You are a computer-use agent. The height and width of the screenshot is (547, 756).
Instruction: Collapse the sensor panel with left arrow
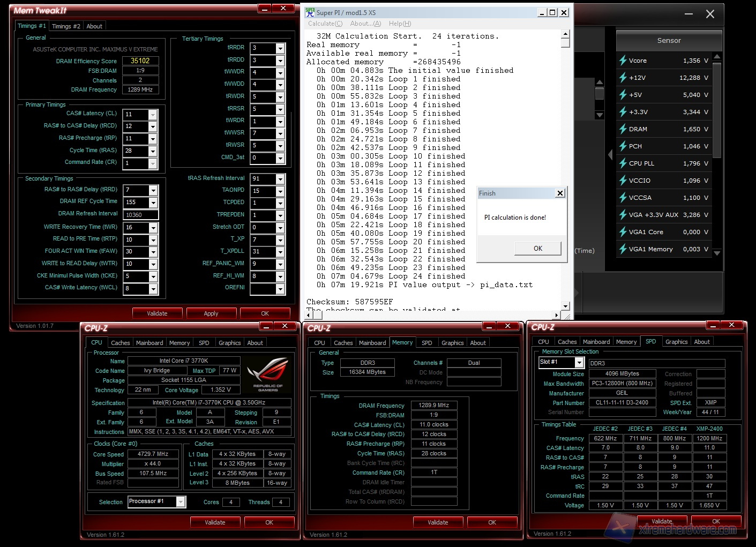(610, 155)
